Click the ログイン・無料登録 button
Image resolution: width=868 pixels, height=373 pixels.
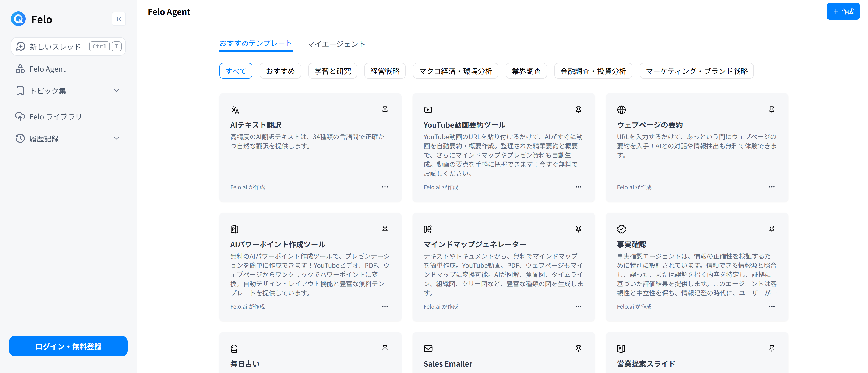[68, 346]
